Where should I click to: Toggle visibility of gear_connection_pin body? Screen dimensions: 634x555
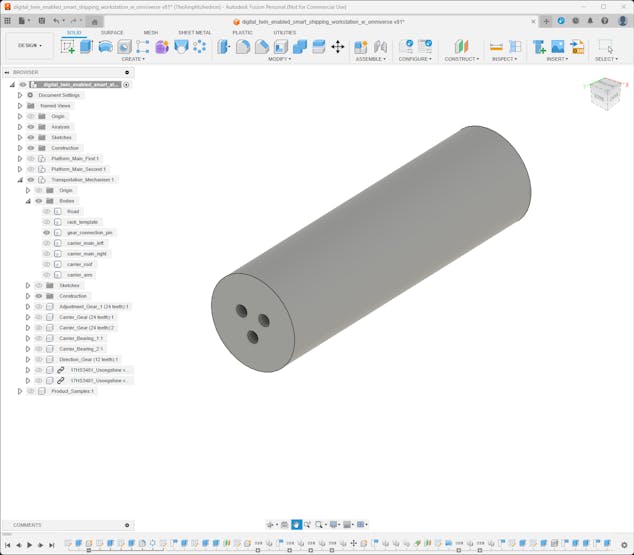pyautogui.click(x=46, y=232)
